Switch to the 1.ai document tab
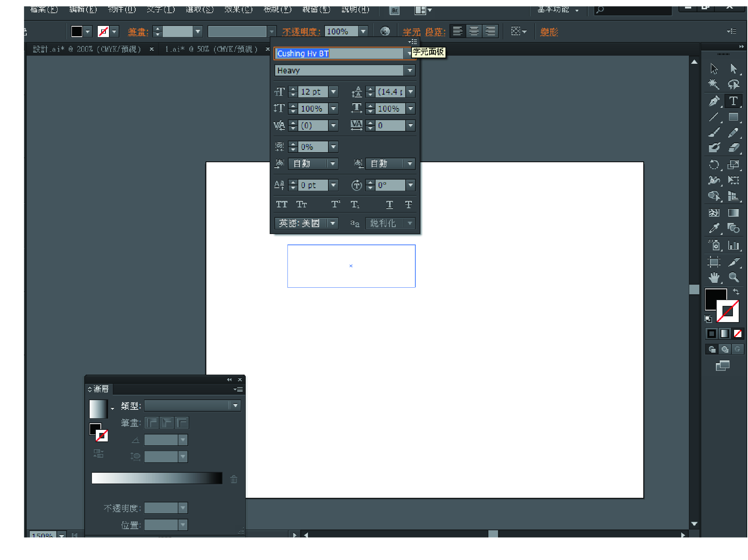The width and height of the screenshot is (748, 560). pos(211,49)
